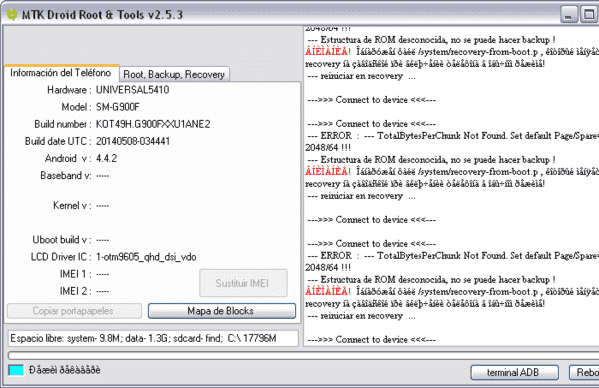Image resolution: width=599 pixels, height=388 pixels.
Task: Click the status text beside cyan indicator
Action: [65, 370]
